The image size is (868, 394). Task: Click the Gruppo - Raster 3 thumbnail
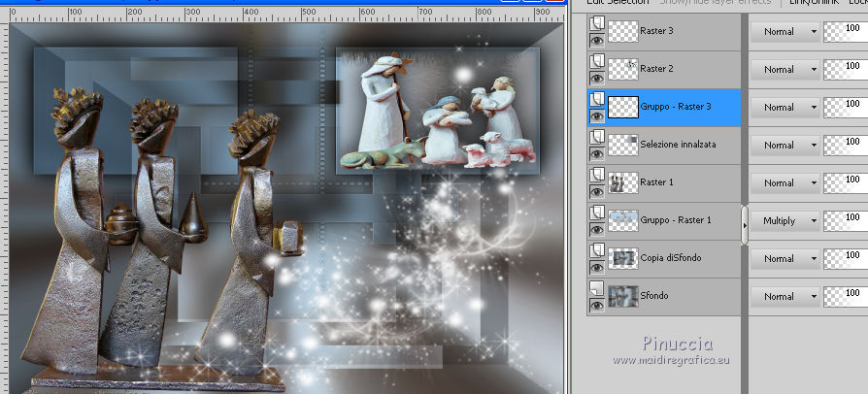pyautogui.click(x=623, y=108)
